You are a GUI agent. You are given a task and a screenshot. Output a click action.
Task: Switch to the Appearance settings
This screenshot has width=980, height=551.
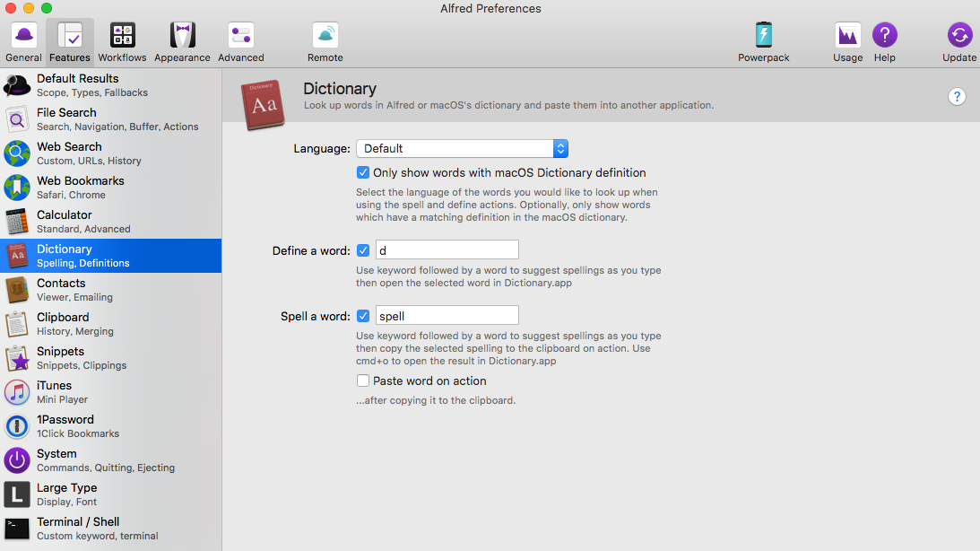(183, 42)
